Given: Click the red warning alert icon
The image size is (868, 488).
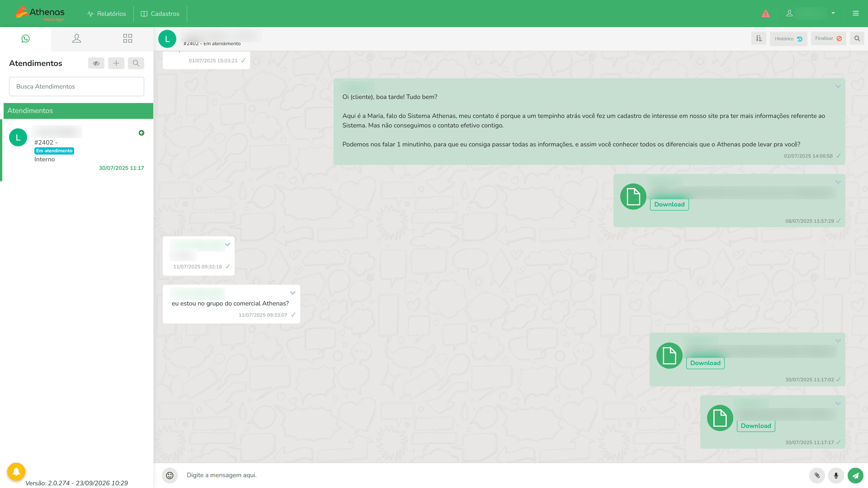Looking at the screenshot, I should (x=765, y=14).
